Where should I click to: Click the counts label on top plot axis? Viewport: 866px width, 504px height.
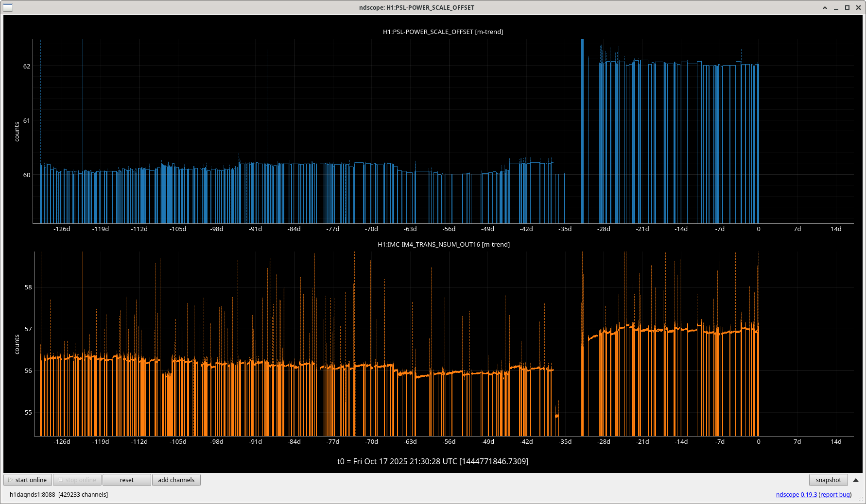pyautogui.click(x=17, y=132)
